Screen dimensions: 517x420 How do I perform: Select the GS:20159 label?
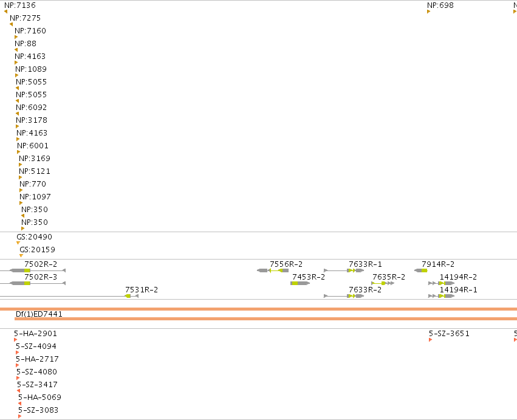pyautogui.click(x=37, y=250)
